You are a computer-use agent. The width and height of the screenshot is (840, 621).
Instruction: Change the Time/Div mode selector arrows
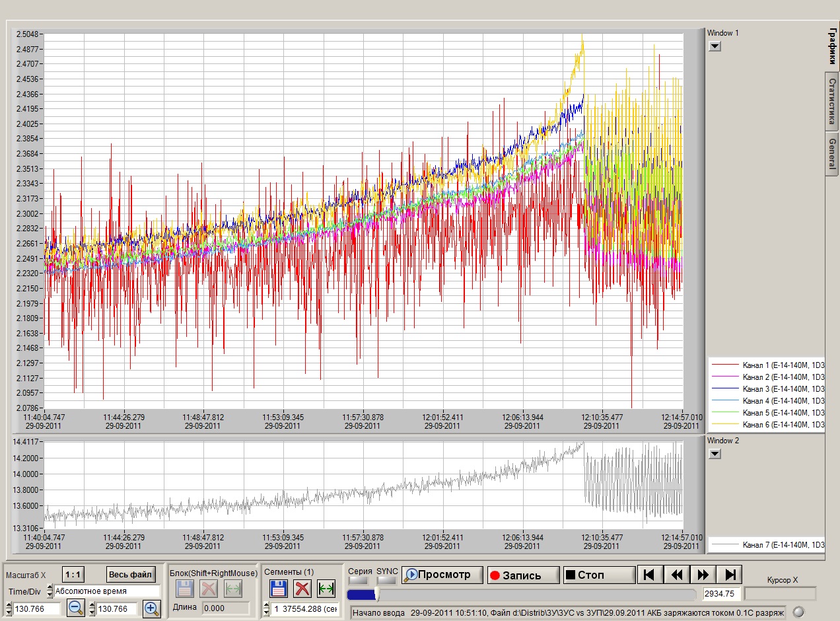(50, 591)
